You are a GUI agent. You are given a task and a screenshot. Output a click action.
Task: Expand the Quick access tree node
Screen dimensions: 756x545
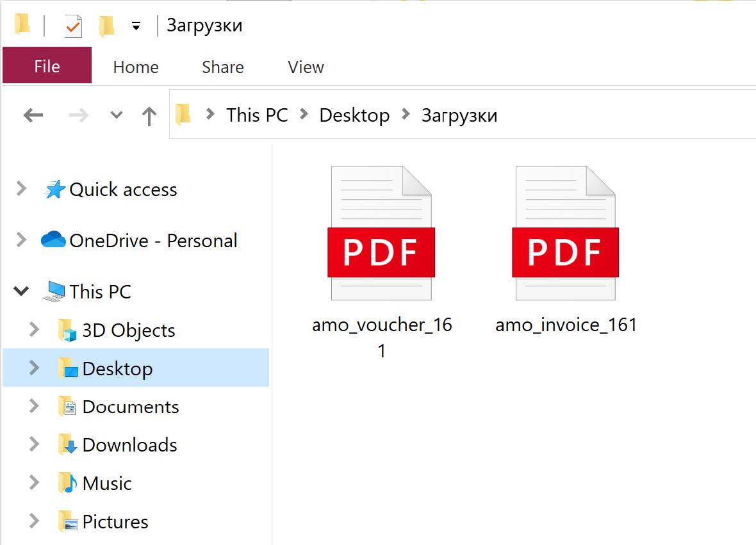click(22, 189)
